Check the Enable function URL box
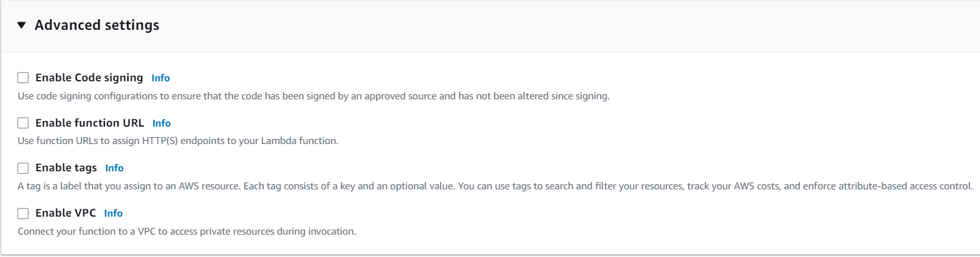The height and width of the screenshot is (257, 980). click(x=23, y=123)
